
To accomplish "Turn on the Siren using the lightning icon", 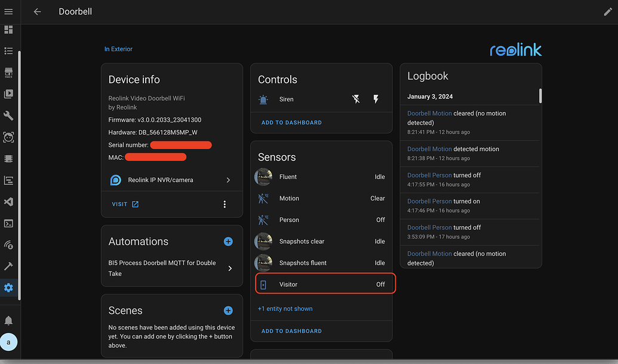I will pos(376,99).
